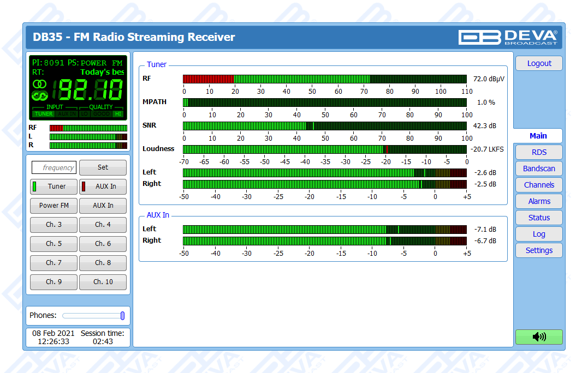Go to the Channels tab
The image size is (588, 373).
point(538,185)
